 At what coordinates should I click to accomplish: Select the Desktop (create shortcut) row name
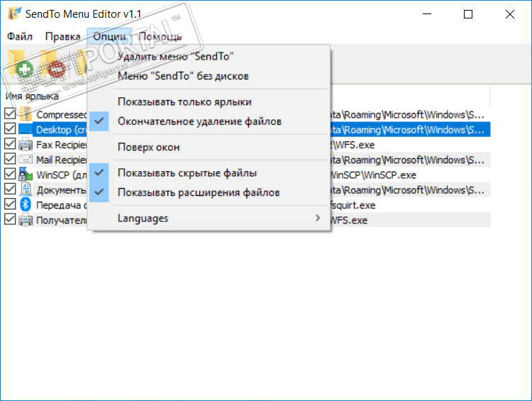click(62, 130)
